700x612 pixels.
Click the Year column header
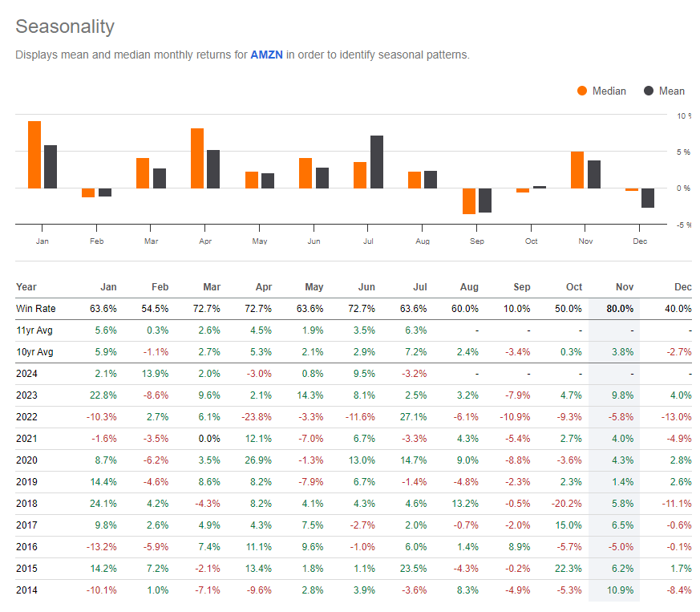coord(26,286)
